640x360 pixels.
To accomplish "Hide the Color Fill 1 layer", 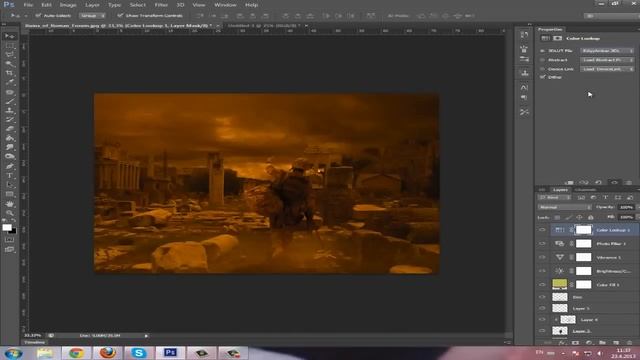I will pyautogui.click(x=542, y=284).
